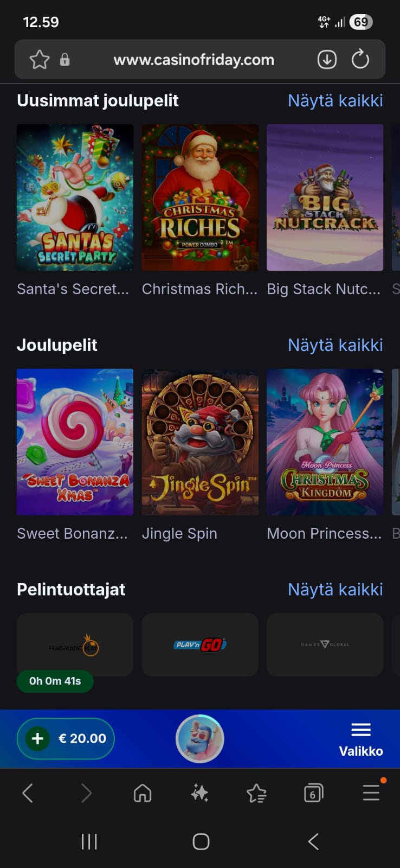Click Näytä kaikki beside Joulupelit
The width and height of the screenshot is (400, 868).
click(x=335, y=345)
